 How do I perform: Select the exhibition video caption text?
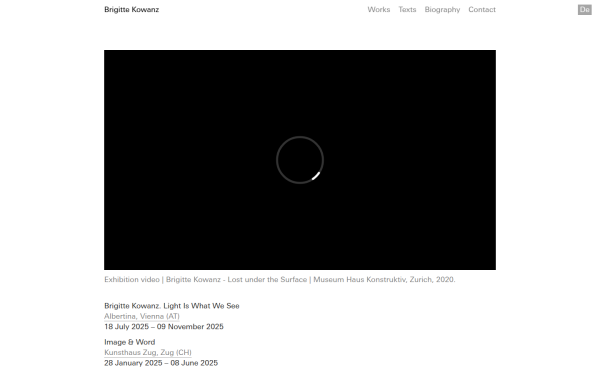point(280,279)
